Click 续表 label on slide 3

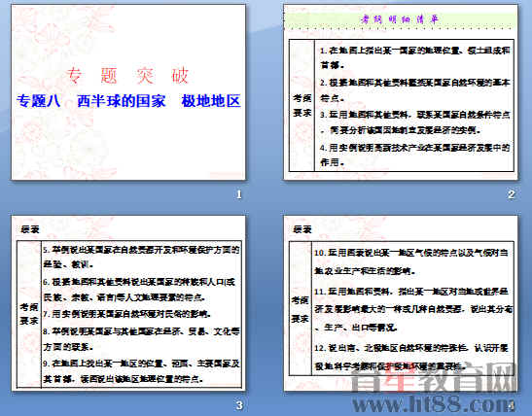30,229
